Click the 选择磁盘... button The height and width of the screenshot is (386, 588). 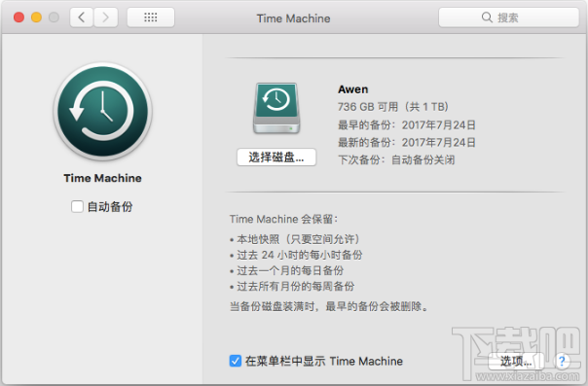coord(276,158)
